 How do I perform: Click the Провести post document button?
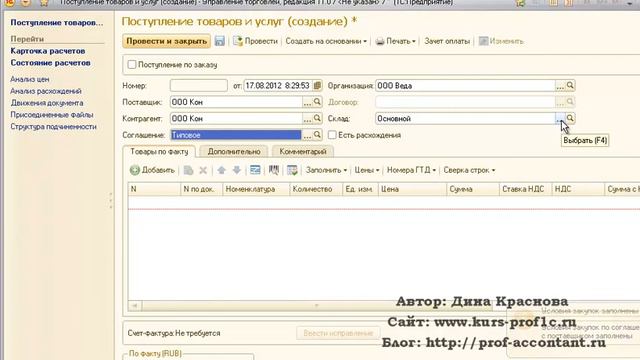[255, 41]
